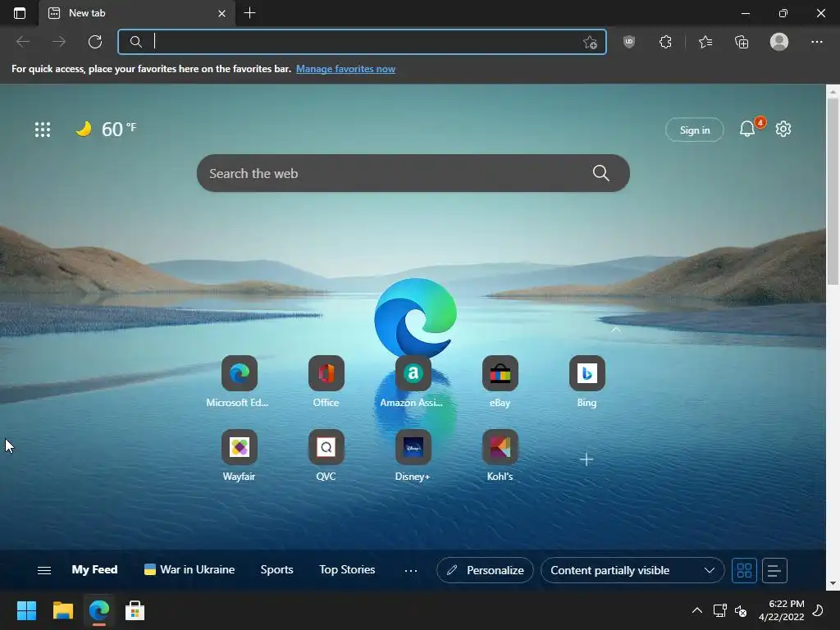The height and width of the screenshot is (630, 840).
Task: Open the notifications bell icon
Action: click(x=747, y=129)
